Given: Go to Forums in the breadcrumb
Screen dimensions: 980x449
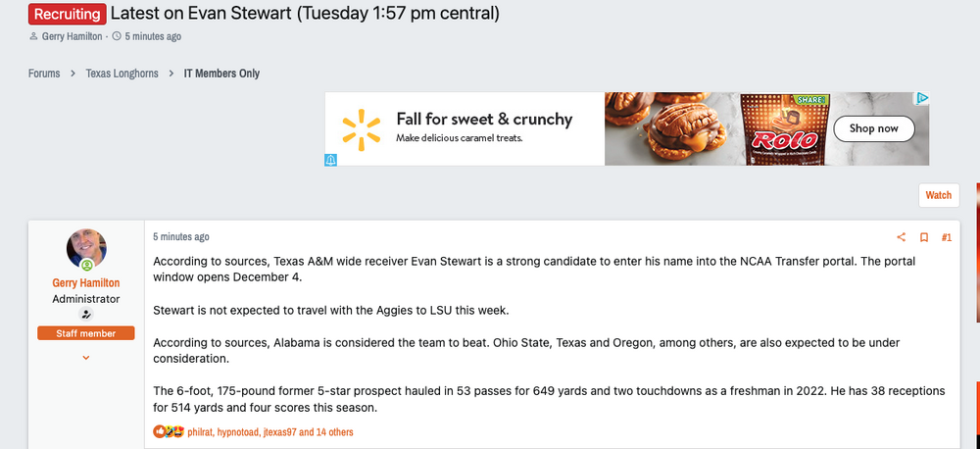Looking at the screenshot, I should tap(43, 74).
